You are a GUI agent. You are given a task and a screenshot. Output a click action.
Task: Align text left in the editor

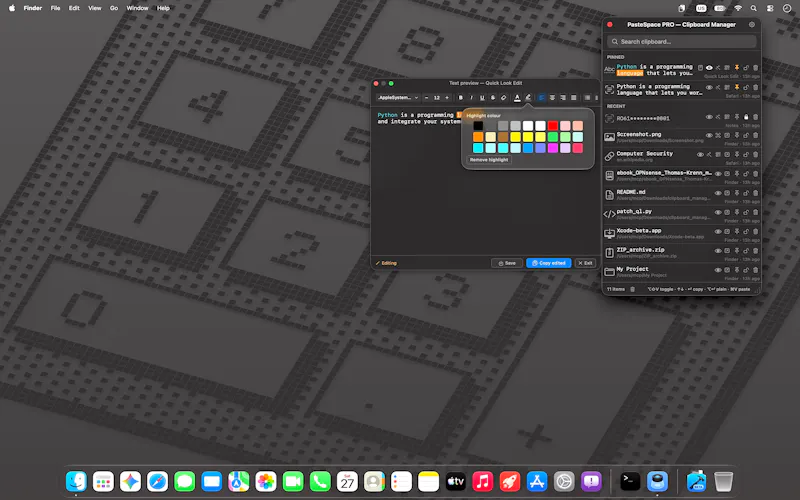coord(541,97)
